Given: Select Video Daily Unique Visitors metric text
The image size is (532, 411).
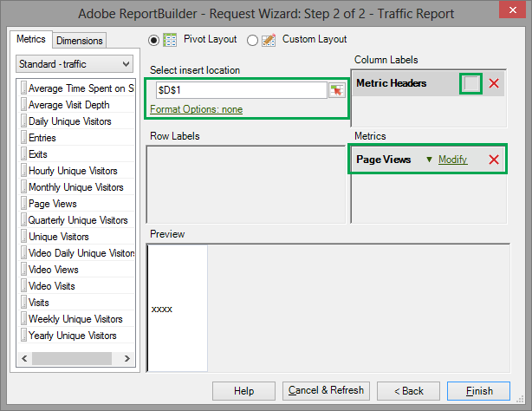Looking at the screenshot, I should [x=81, y=253].
